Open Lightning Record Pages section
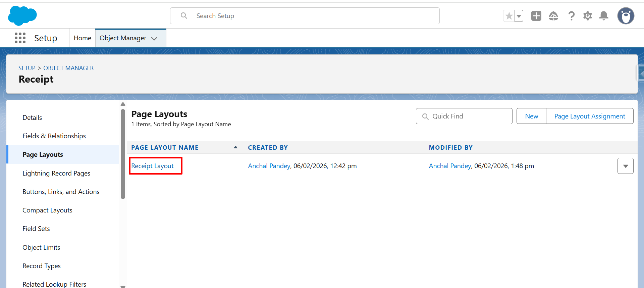Viewport: 644px width, 288px height. [56, 173]
